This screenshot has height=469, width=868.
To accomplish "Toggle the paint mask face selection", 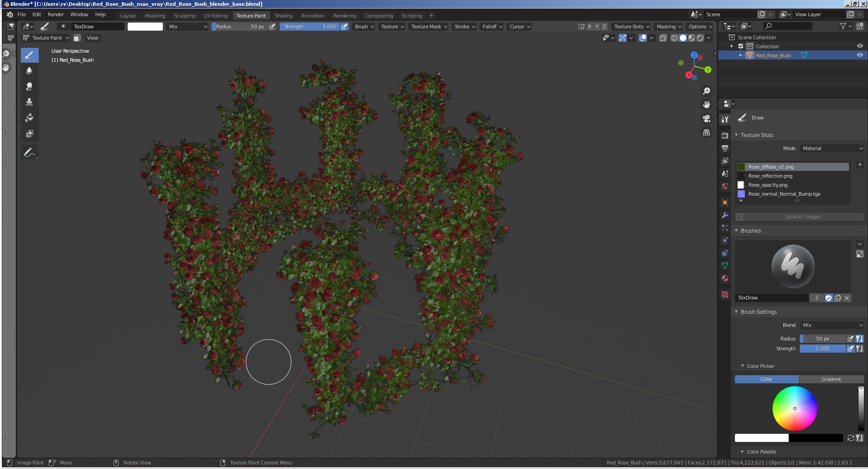I will pos(77,38).
